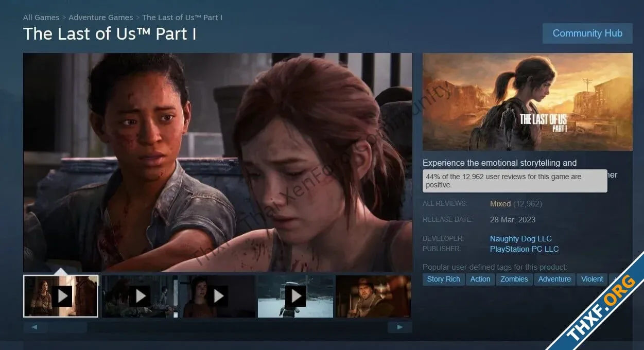The image size is (644, 350).
Task: Click the 'DEVELOPER:' label
Action: tap(443, 239)
